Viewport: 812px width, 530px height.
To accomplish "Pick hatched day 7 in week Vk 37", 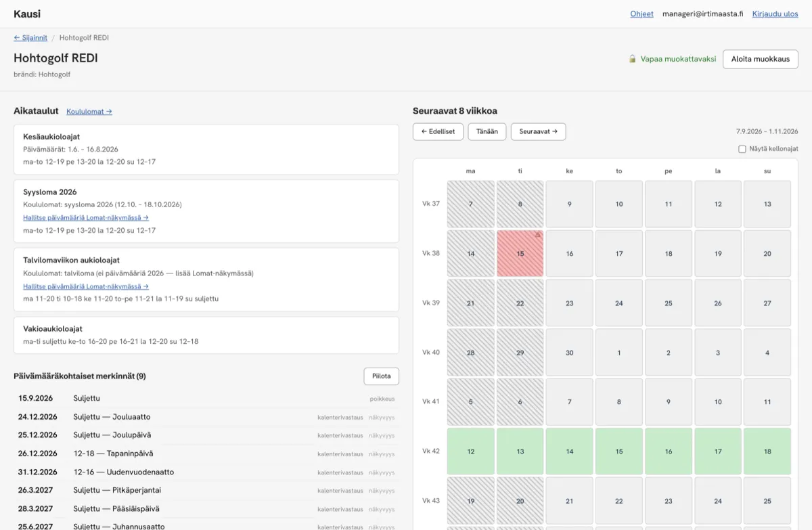I will pos(470,204).
